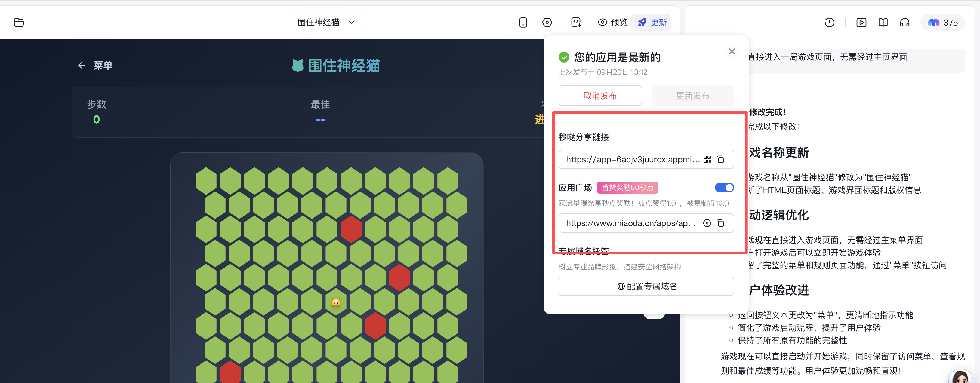Click the 上次发布于 09月20日 13:12 text
The height and width of the screenshot is (383, 980).
pos(602,72)
